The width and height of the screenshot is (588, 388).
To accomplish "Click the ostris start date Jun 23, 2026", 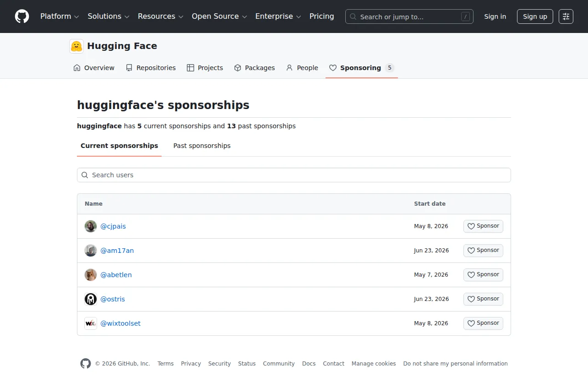I will coord(431,299).
